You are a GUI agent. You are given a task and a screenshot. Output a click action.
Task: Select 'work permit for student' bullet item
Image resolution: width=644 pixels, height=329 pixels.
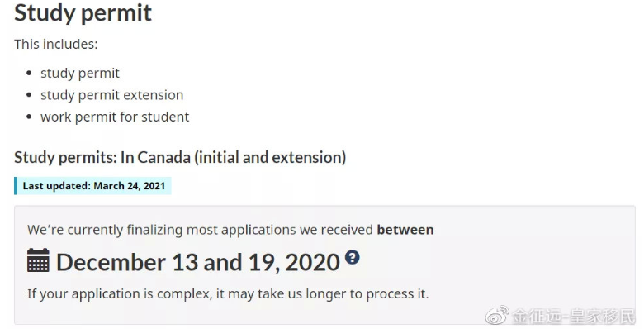115,117
